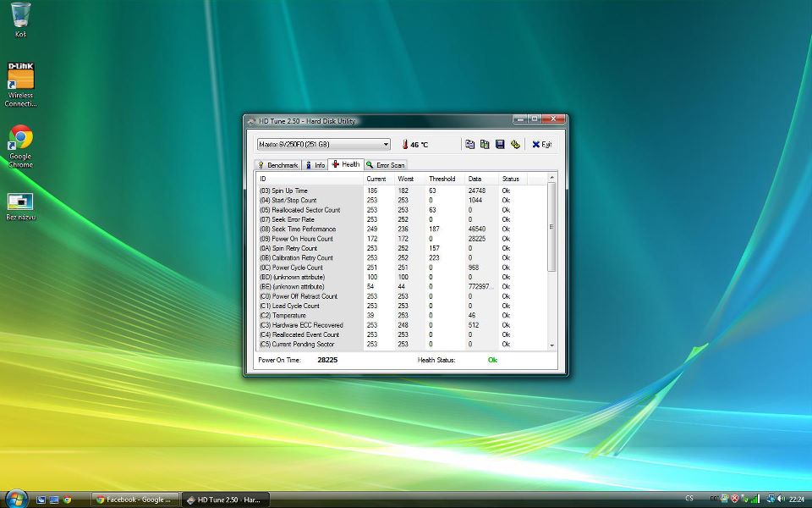Screen dimensions: 812x508
Task: Click the scroll up arrow in attribute list
Action: click(551, 178)
